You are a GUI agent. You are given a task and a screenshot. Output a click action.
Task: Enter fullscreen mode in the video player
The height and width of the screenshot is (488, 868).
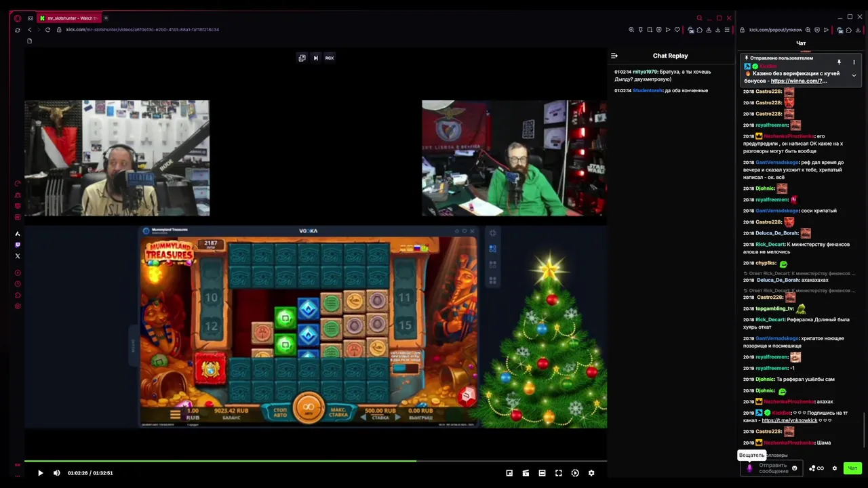pos(559,473)
